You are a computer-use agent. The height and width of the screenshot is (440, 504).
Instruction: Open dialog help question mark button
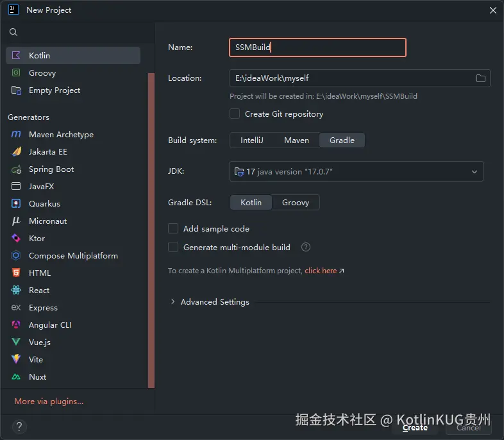pos(19,427)
